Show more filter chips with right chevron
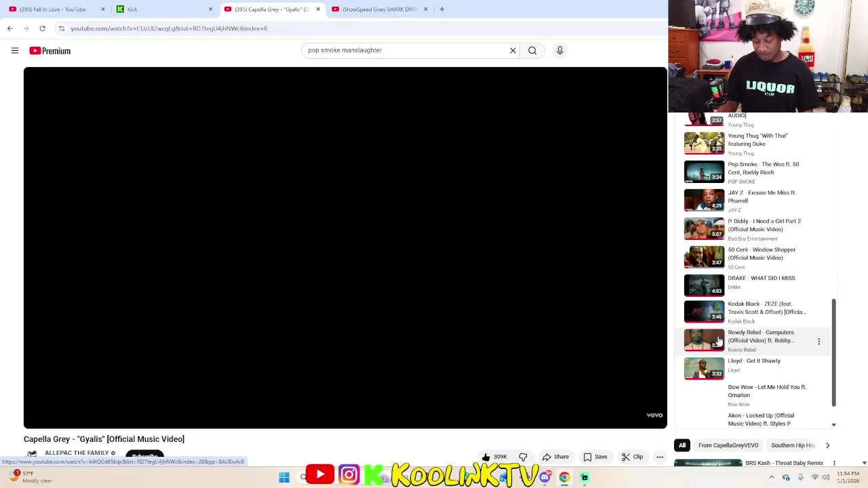This screenshot has height=488, width=868. pos(827,445)
